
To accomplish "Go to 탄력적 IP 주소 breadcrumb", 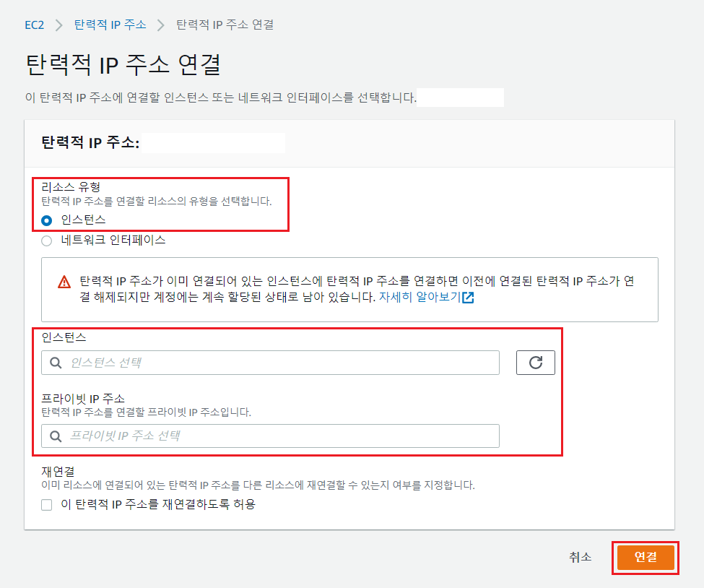I will (x=110, y=25).
